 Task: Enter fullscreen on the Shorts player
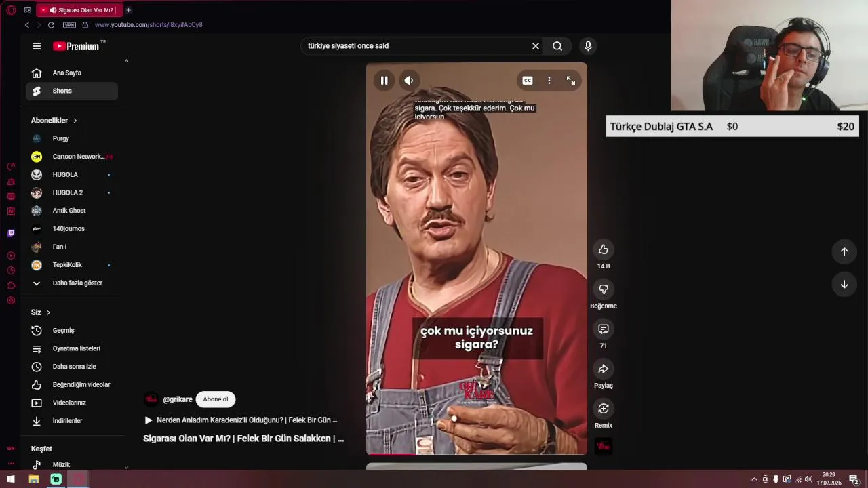pyautogui.click(x=571, y=81)
